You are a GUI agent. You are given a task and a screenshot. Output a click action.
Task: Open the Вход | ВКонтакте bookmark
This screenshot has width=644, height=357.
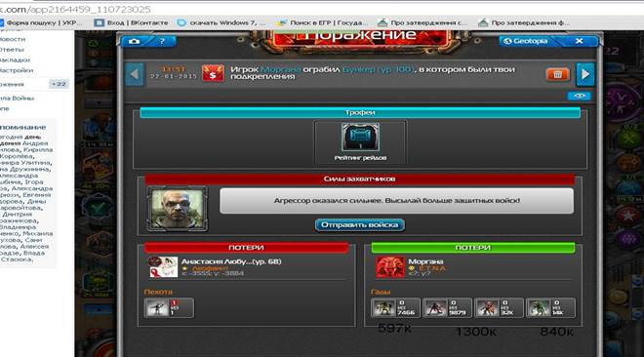[x=132, y=23]
